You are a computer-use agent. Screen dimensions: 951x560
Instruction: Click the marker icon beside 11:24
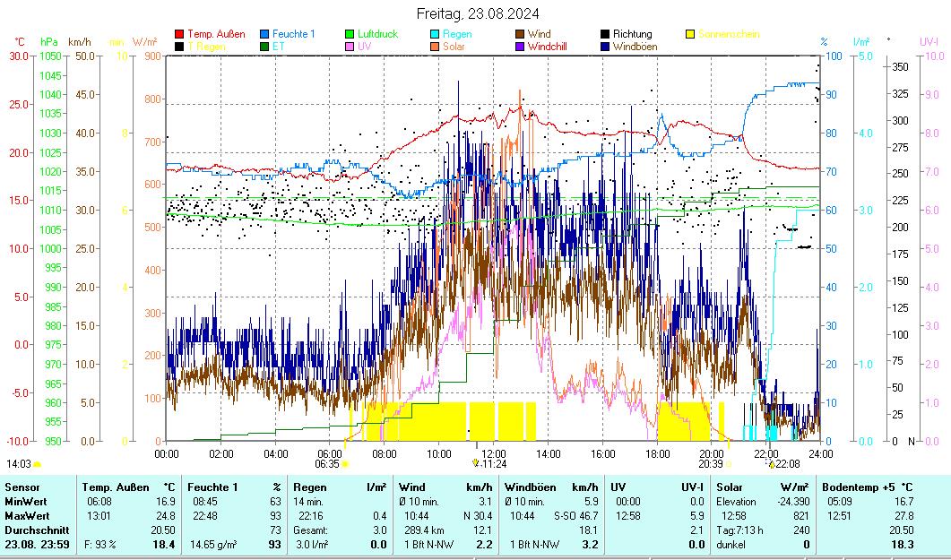[x=475, y=463]
